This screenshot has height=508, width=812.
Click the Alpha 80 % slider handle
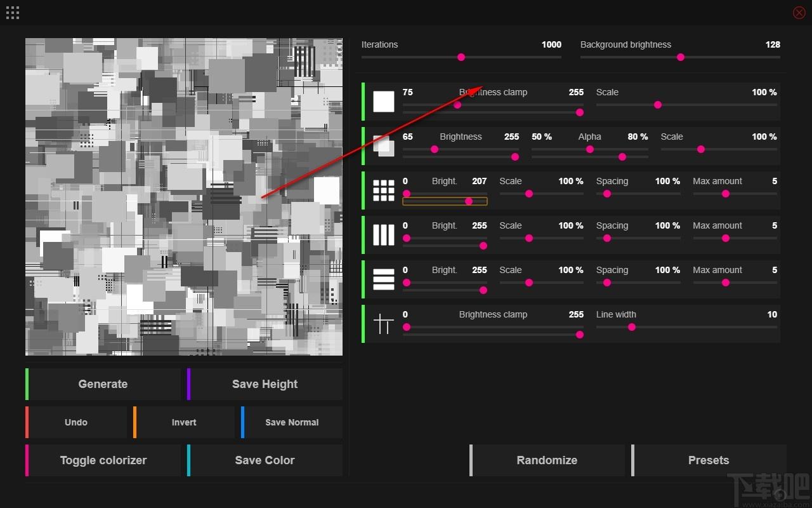pos(622,157)
